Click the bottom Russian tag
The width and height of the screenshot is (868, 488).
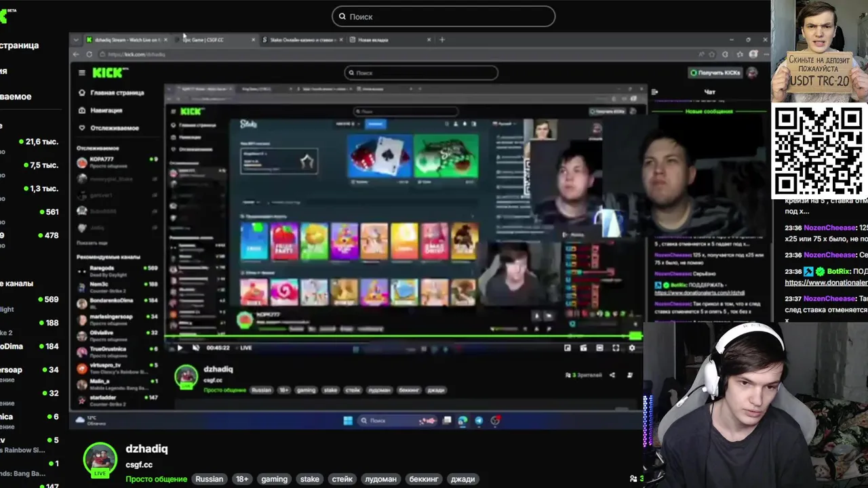pyautogui.click(x=209, y=479)
